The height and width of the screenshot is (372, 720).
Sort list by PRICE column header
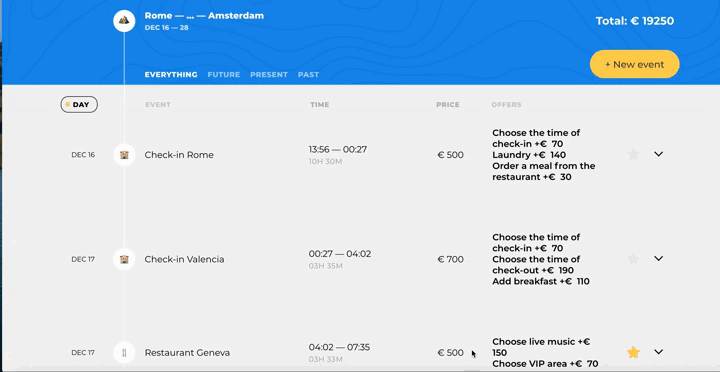tap(448, 105)
